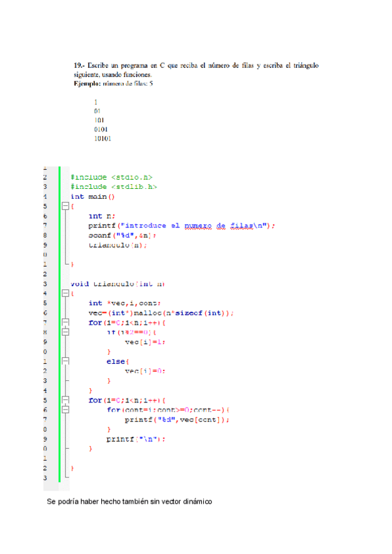Click the 'if(i%2==0){' code line
392x554 pixels.
pos(131,333)
